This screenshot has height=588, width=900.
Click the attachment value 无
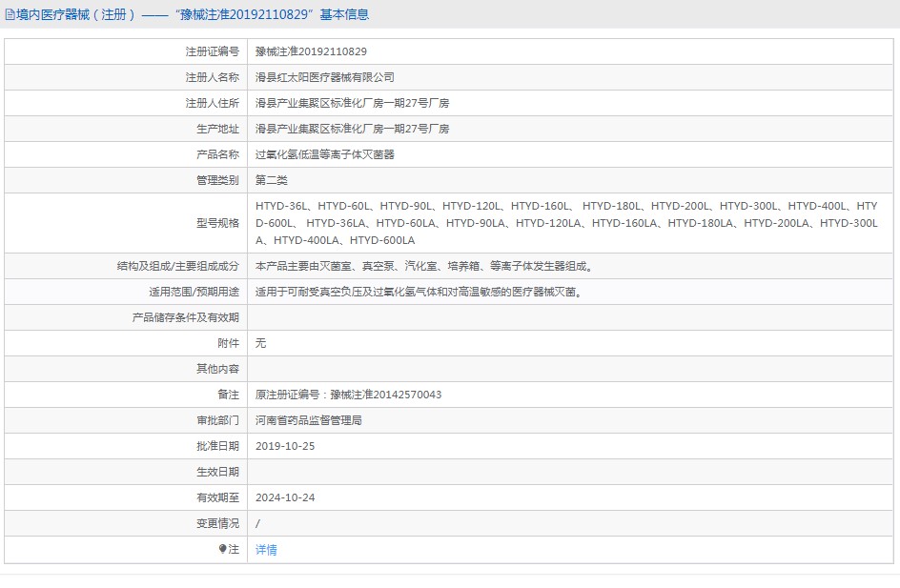(x=260, y=343)
